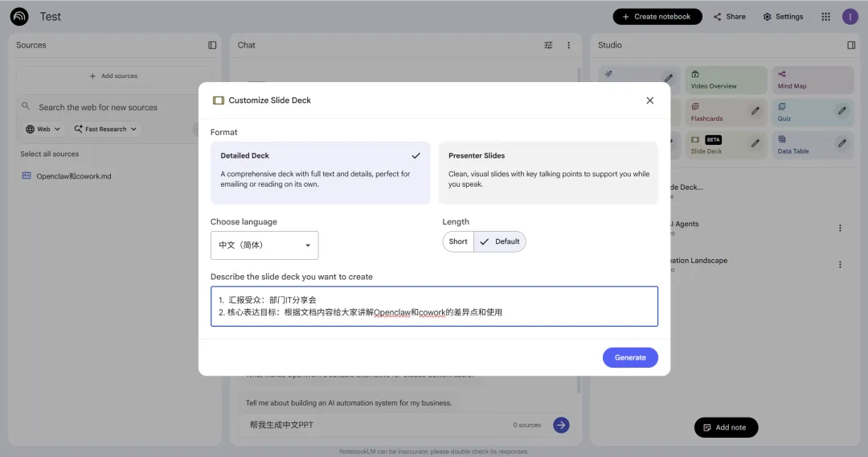Viewport: 868px width, 457px height.
Task: Choose Short length option
Action: (x=458, y=241)
